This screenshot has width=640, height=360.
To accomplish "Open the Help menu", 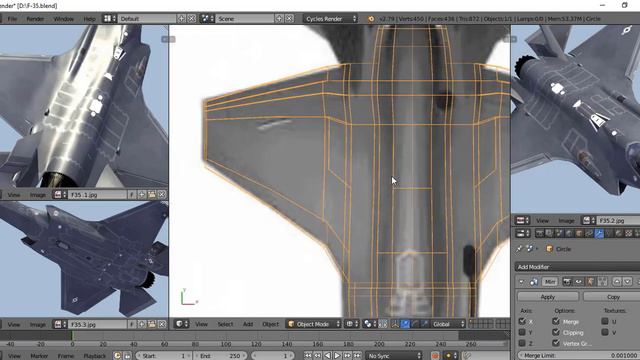I will click(x=89, y=19).
